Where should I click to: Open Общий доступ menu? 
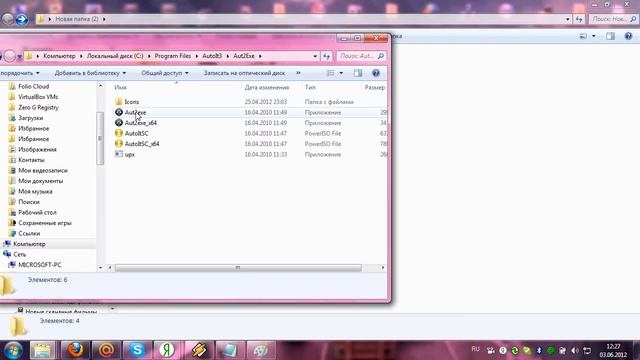pos(165,73)
